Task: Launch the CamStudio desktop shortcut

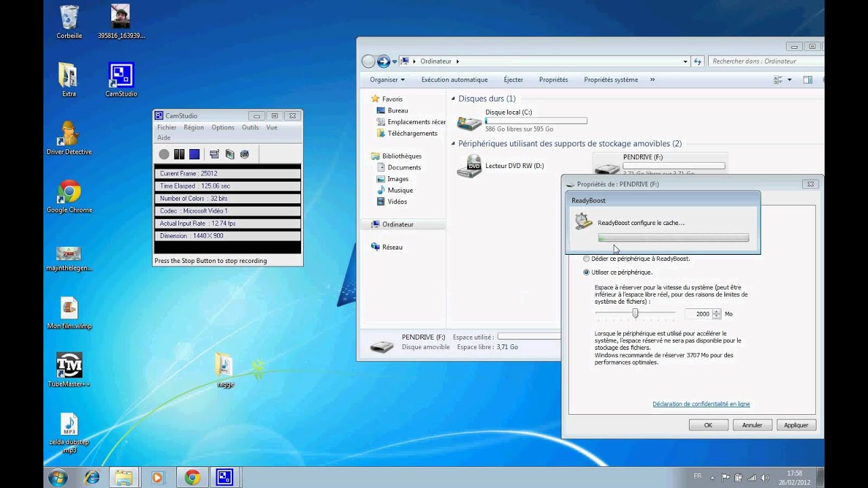Action: 121,80
